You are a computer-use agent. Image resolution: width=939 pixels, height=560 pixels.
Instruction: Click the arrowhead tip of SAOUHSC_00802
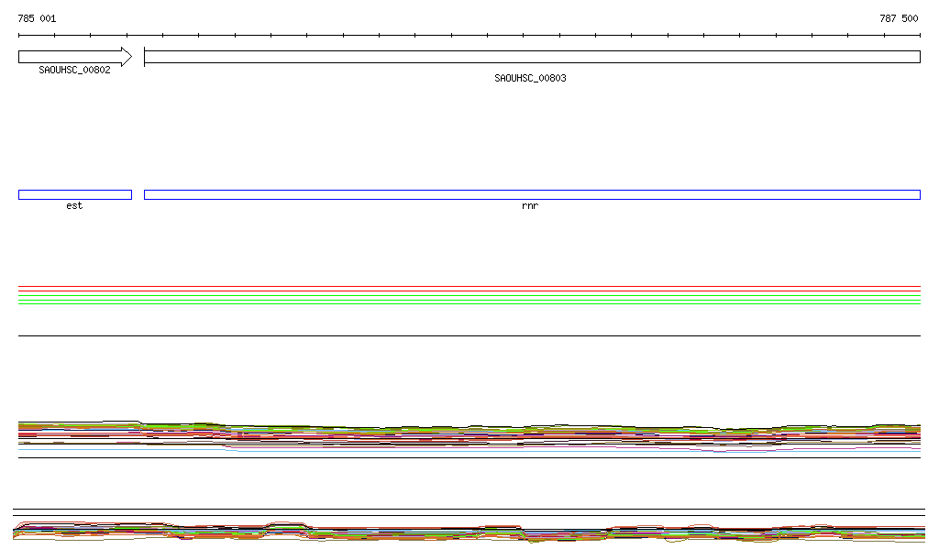point(129,57)
